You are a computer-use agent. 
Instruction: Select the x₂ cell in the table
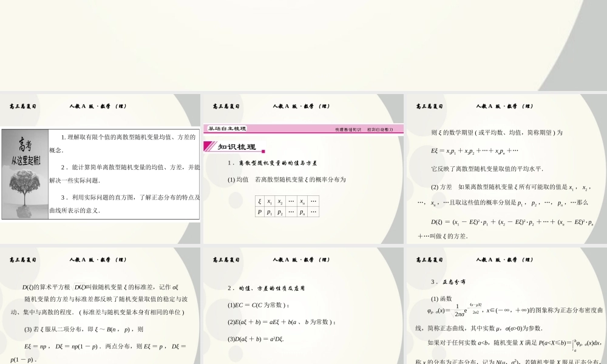pyautogui.click(x=280, y=201)
